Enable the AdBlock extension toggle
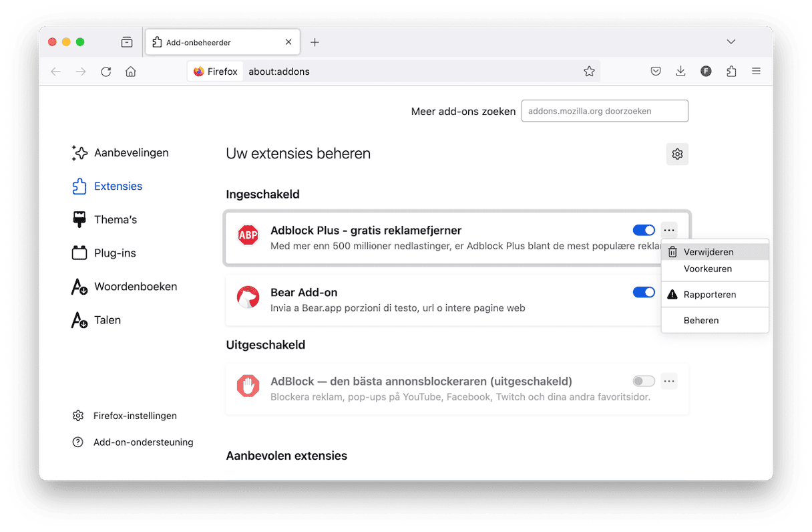The image size is (812, 532). pos(644,382)
